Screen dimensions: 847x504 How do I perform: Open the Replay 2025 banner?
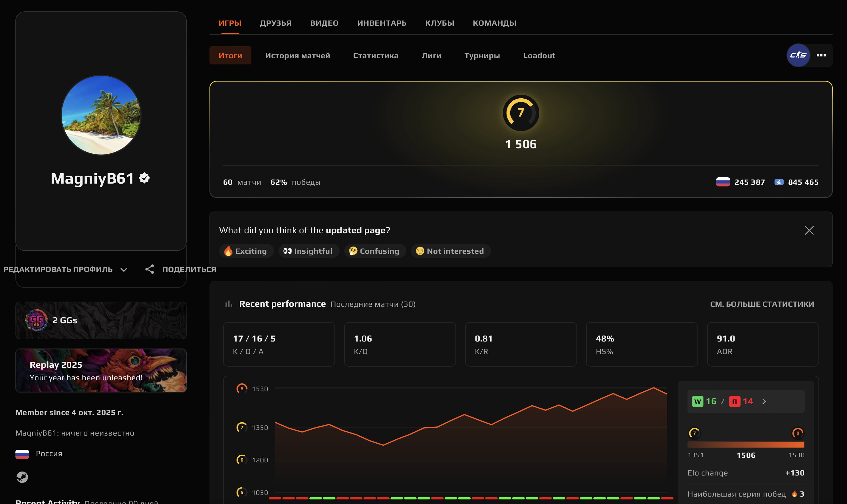coord(101,370)
